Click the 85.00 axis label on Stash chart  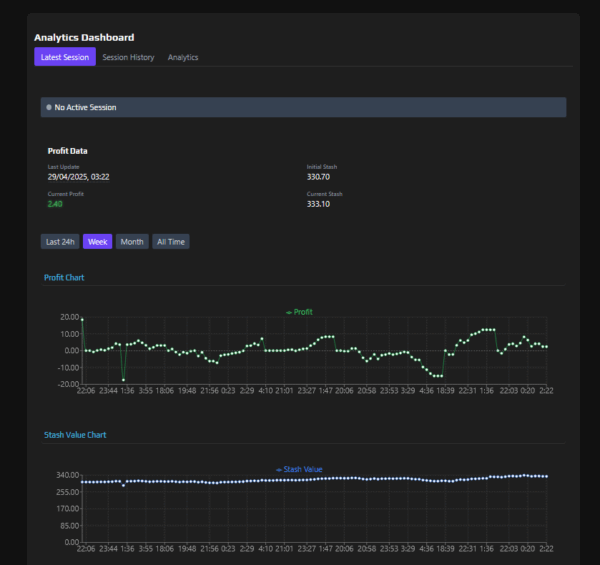click(x=69, y=526)
